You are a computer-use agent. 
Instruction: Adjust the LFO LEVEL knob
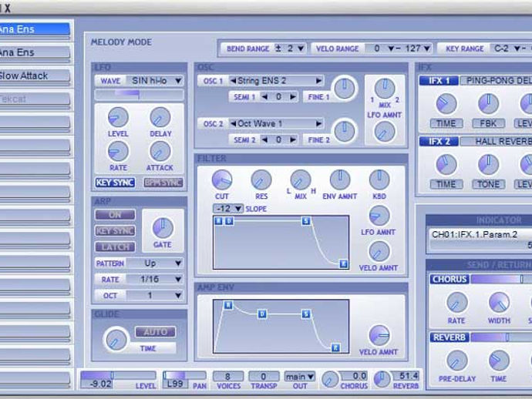[118, 117]
